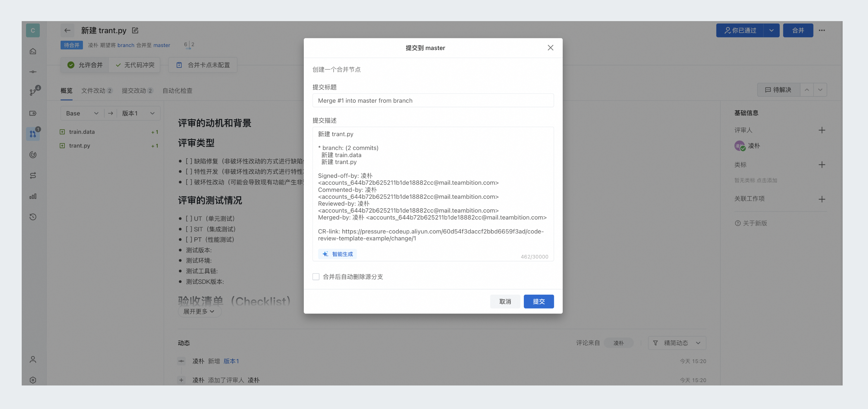The height and width of the screenshot is (409, 868).
Task: Click the version activity node icon
Action: click(x=181, y=361)
